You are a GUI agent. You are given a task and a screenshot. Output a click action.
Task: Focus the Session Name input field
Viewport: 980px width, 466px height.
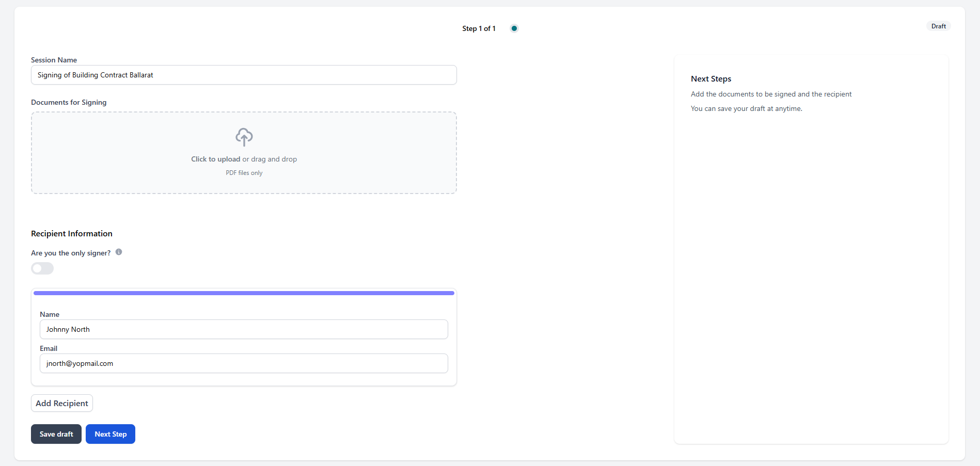click(244, 75)
